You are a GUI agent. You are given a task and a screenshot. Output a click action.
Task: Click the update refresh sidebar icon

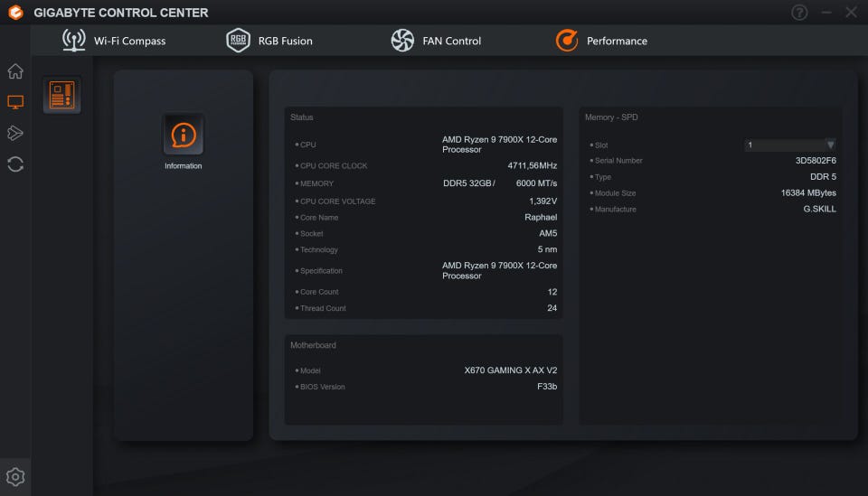tap(15, 164)
